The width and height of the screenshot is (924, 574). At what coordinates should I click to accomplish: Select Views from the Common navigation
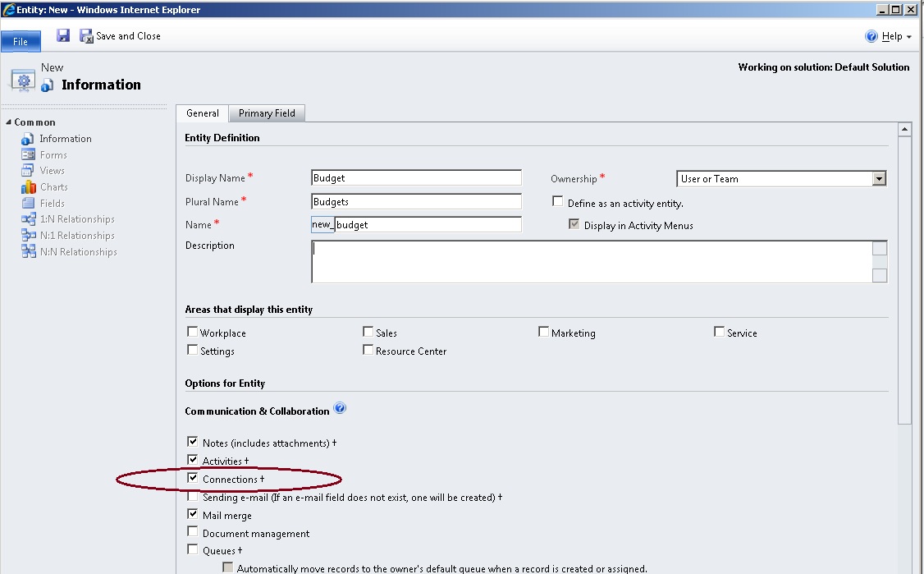click(x=51, y=170)
